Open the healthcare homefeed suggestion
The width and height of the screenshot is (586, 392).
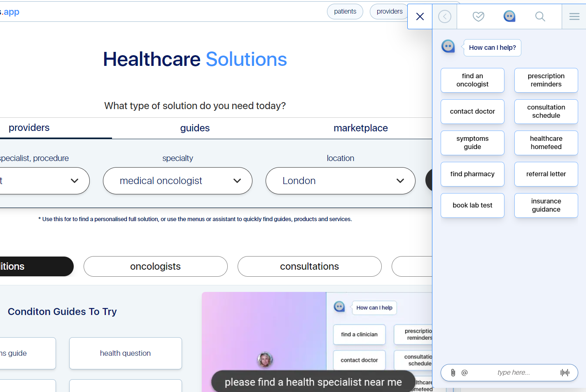click(x=546, y=143)
